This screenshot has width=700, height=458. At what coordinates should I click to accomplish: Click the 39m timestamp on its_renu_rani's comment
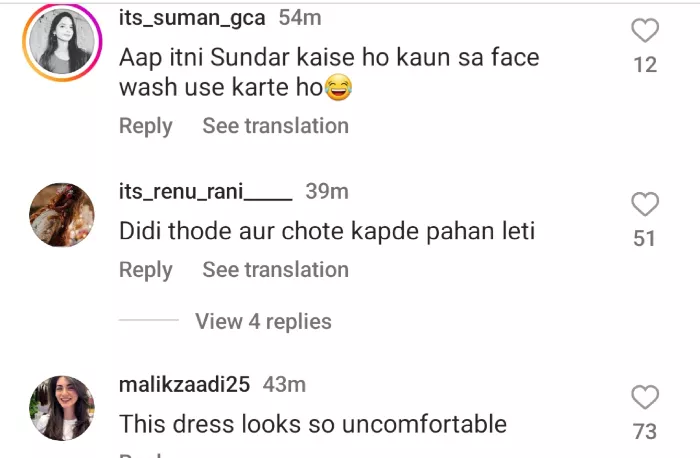(326, 191)
